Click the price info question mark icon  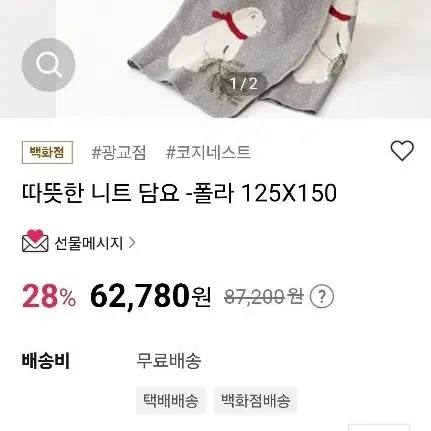coord(322,296)
